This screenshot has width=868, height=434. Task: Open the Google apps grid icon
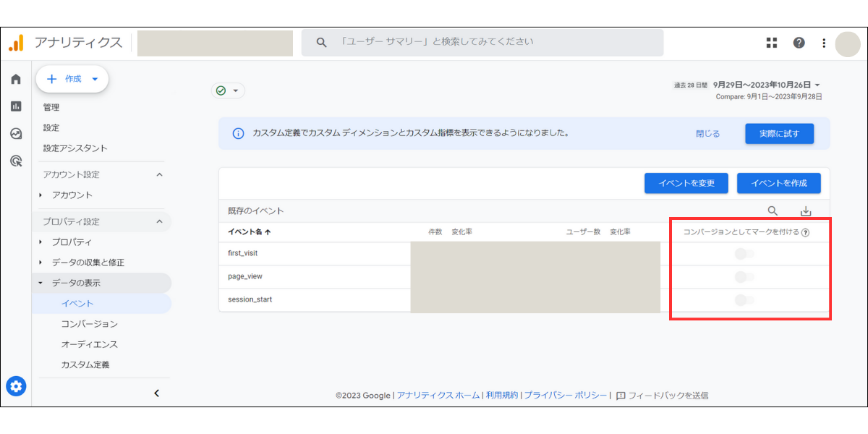(x=772, y=43)
